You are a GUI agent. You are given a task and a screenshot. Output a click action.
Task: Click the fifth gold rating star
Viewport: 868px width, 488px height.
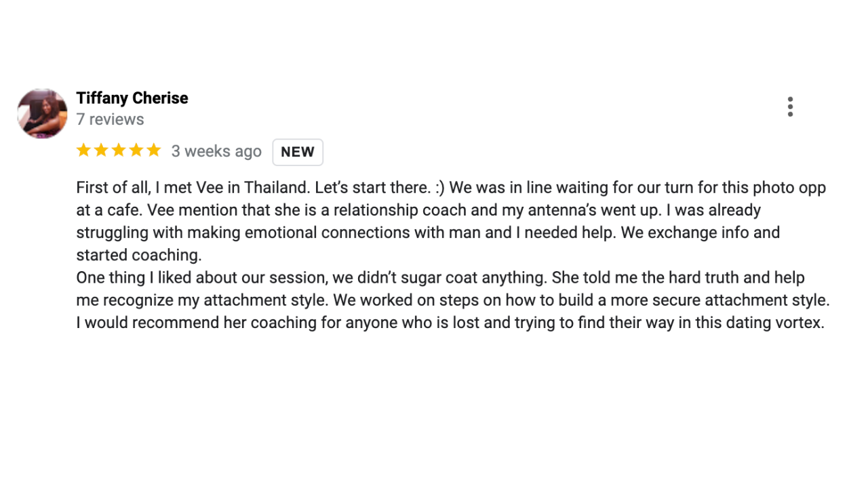(x=154, y=150)
